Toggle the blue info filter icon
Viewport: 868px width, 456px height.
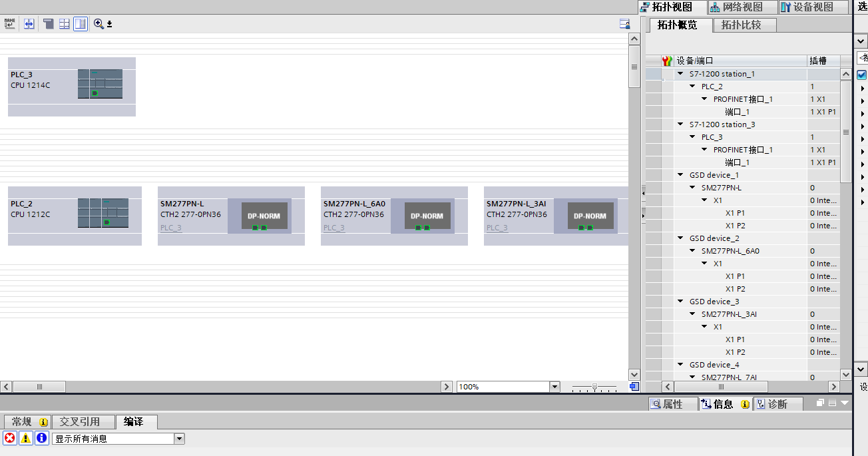pyautogui.click(x=41, y=438)
